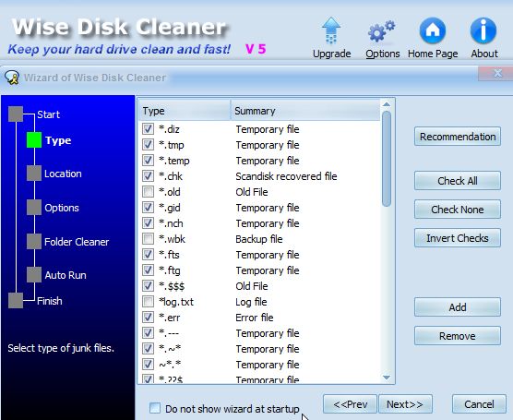The height and width of the screenshot is (420, 513).
Task: Go to next step with Next>>
Action: (405, 404)
